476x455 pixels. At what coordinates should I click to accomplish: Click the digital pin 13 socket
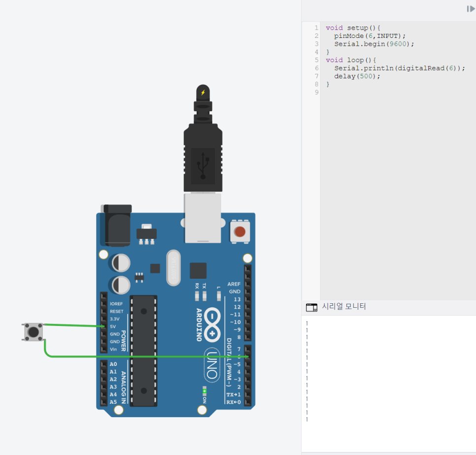coord(247,299)
